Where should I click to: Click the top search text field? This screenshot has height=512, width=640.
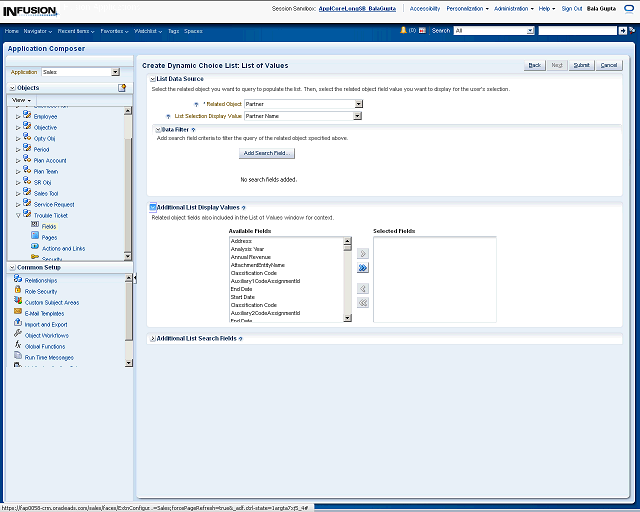click(577, 31)
